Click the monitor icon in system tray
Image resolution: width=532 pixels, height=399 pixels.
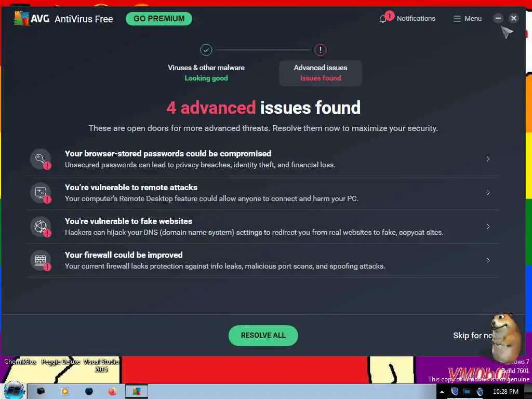467,392
